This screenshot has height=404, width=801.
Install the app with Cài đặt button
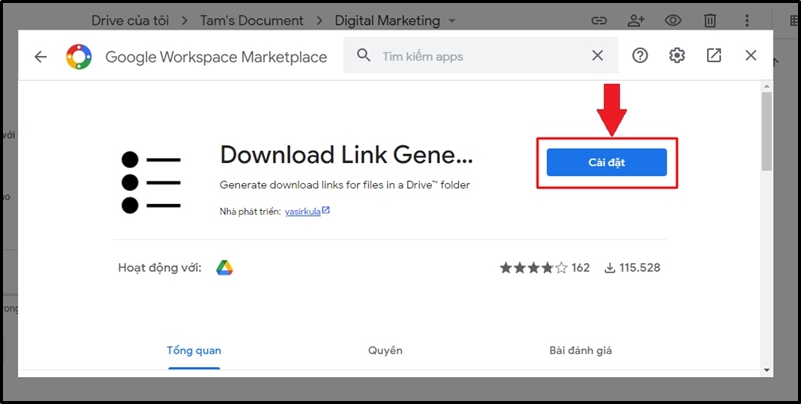(x=606, y=162)
